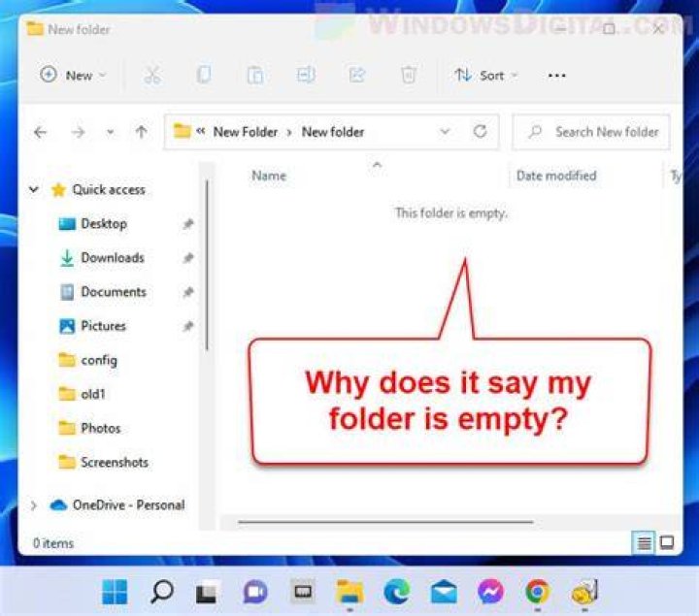Open Mail app from taskbar
The width and height of the screenshot is (699, 616).
[444, 592]
